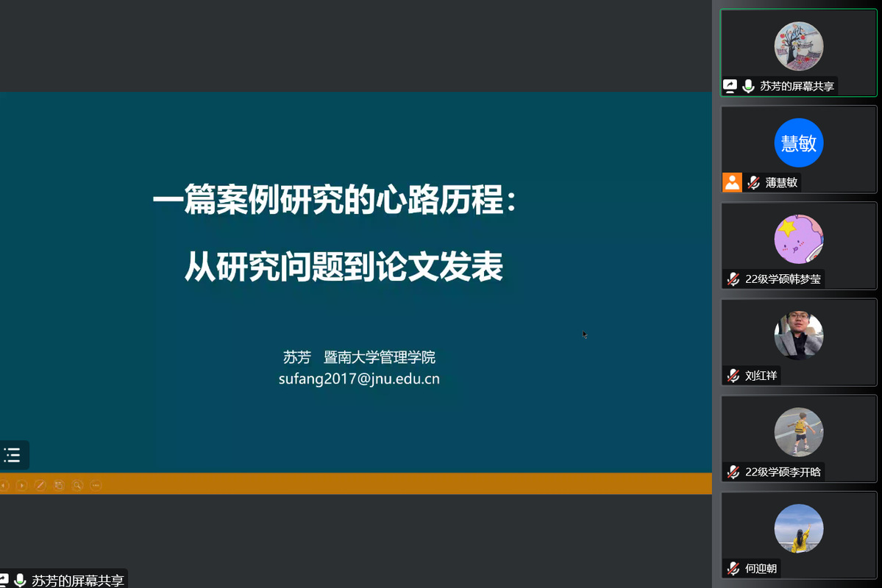Viewport: 882px width, 588px height.
Task: Click muted mic icon for 刘红祥
Action: pos(733,376)
